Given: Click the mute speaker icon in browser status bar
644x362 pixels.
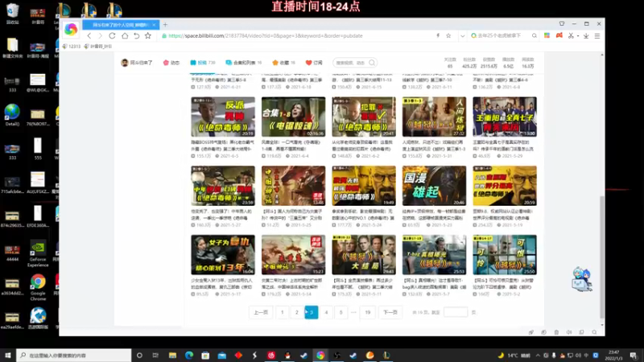Looking at the screenshot, I should (569, 332).
